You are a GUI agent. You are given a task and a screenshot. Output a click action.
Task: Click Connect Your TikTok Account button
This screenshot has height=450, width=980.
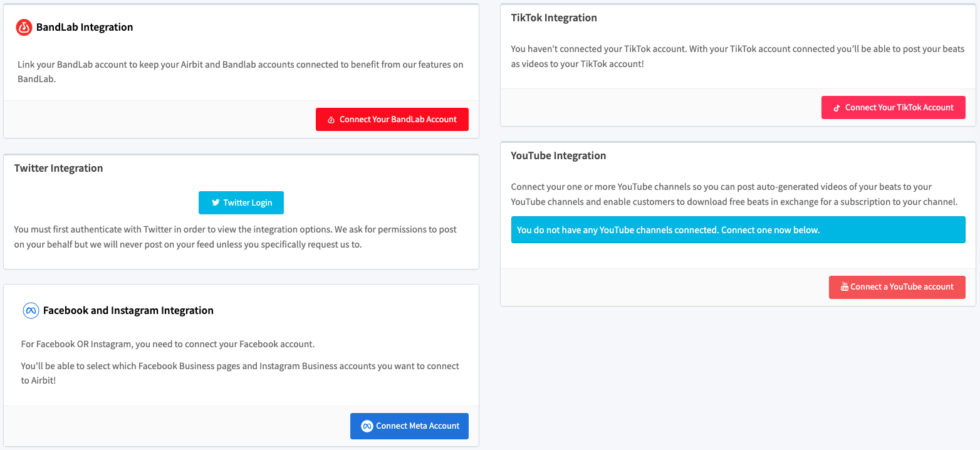click(894, 108)
